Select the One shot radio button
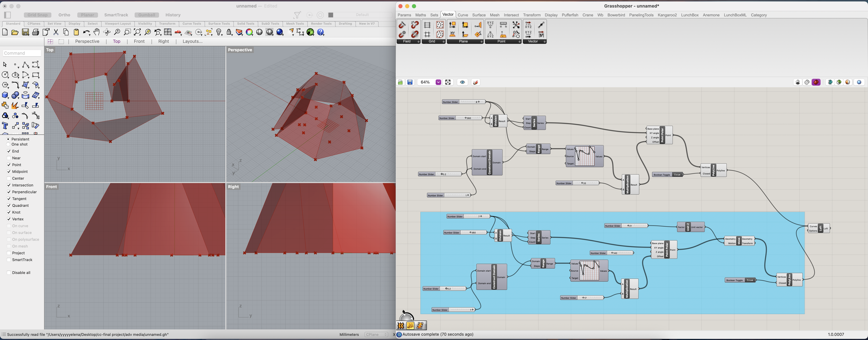Screen dimensions: 868x340 pyautogui.click(x=8, y=144)
